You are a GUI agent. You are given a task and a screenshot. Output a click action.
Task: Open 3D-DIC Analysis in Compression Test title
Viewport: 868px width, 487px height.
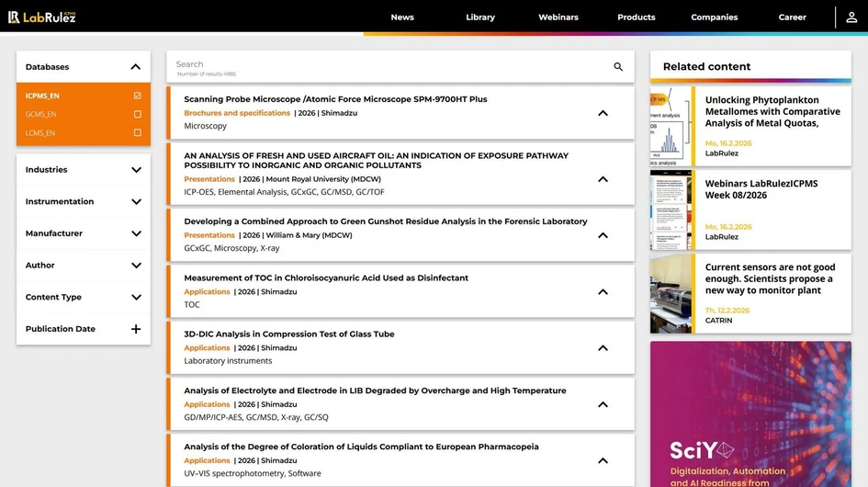289,334
